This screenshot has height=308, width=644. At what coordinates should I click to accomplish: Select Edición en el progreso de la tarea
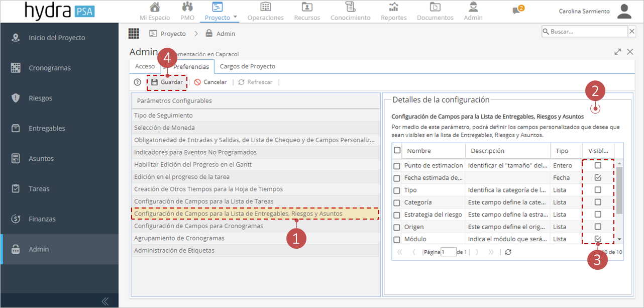pyautogui.click(x=255, y=177)
